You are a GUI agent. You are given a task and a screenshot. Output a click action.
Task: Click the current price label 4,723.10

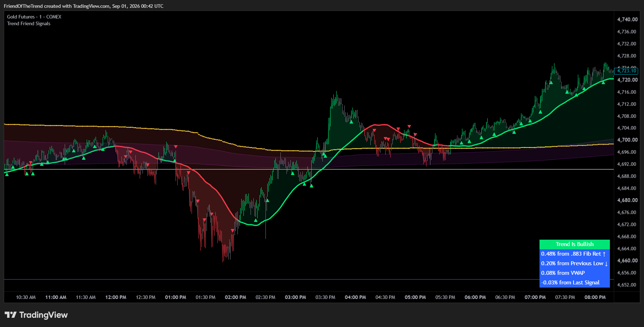[626, 71]
